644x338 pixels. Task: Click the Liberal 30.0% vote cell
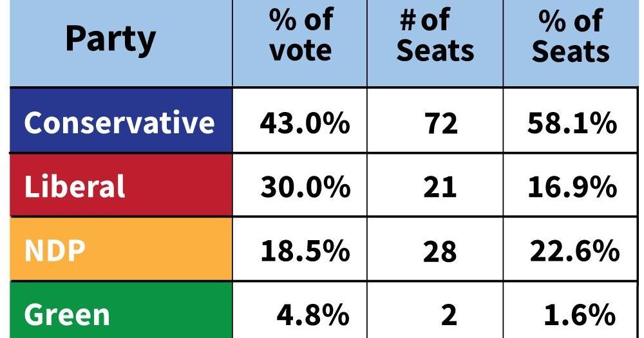coord(300,185)
